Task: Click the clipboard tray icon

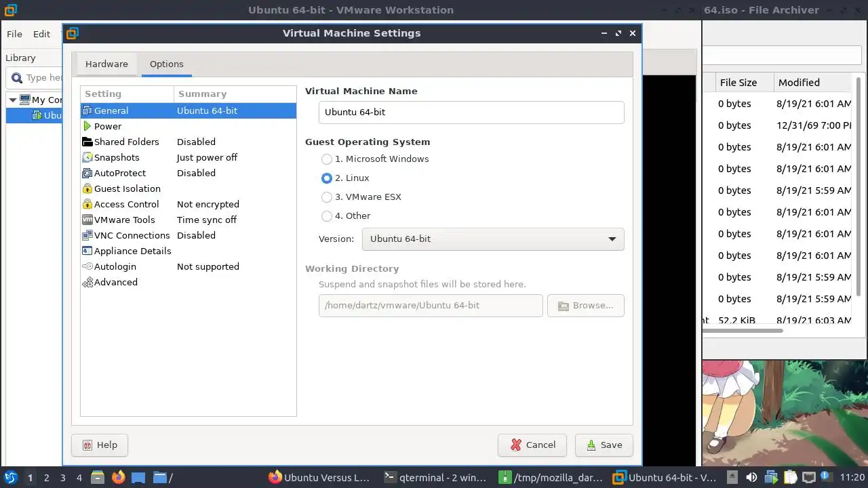Action: tap(791, 477)
